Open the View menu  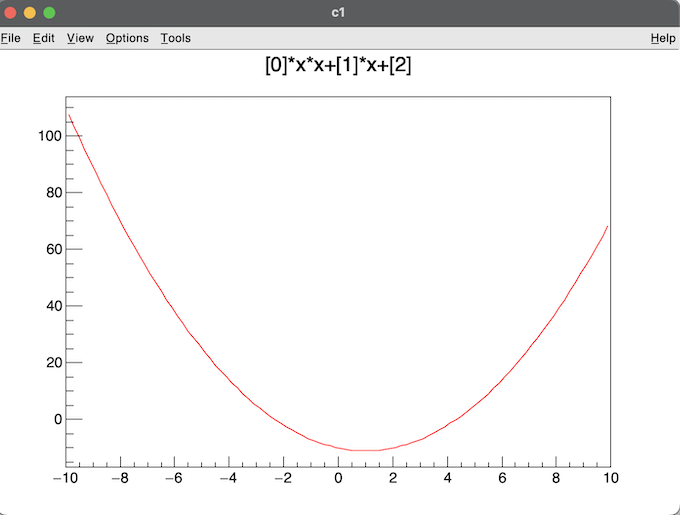pyautogui.click(x=80, y=38)
